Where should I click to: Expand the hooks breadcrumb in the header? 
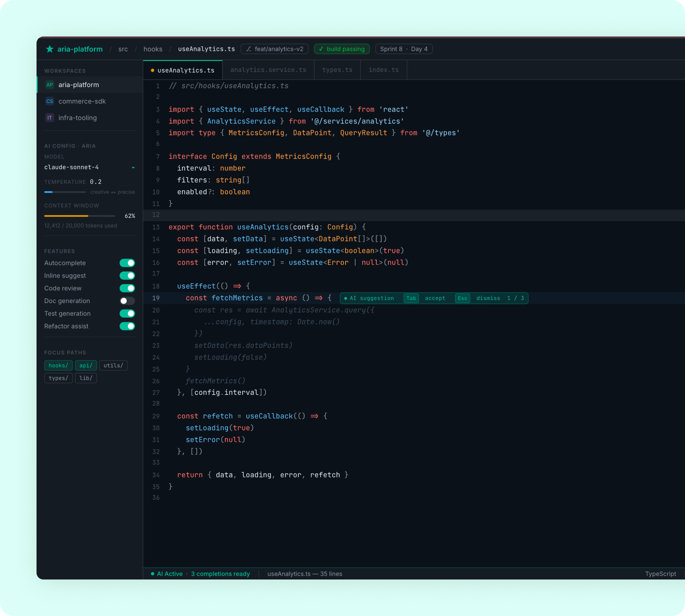(153, 49)
